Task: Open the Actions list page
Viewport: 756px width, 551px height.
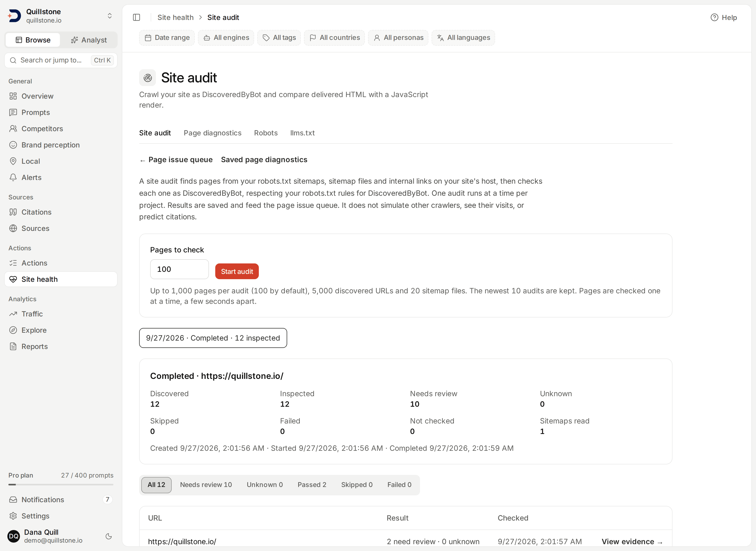Action: pyautogui.click(x=61, y=263)
